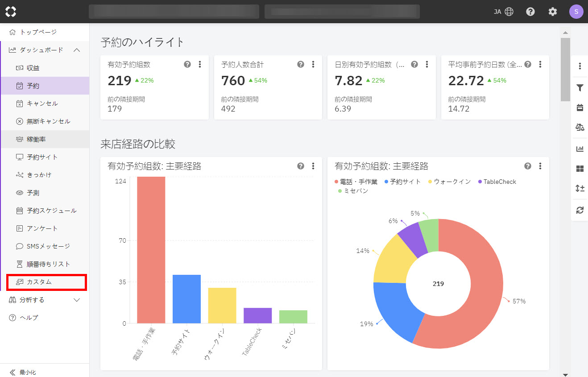Image resolution: width=588 pixels, height=377 pixels.
Task: Open options menu of 予約人数合計 card
Action: pyautogui.click(x=313, y=64)
